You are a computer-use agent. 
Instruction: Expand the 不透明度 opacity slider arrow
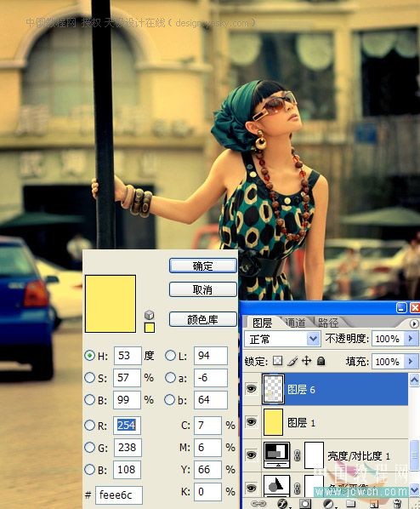pyautogui.click(x=411, y=339)
